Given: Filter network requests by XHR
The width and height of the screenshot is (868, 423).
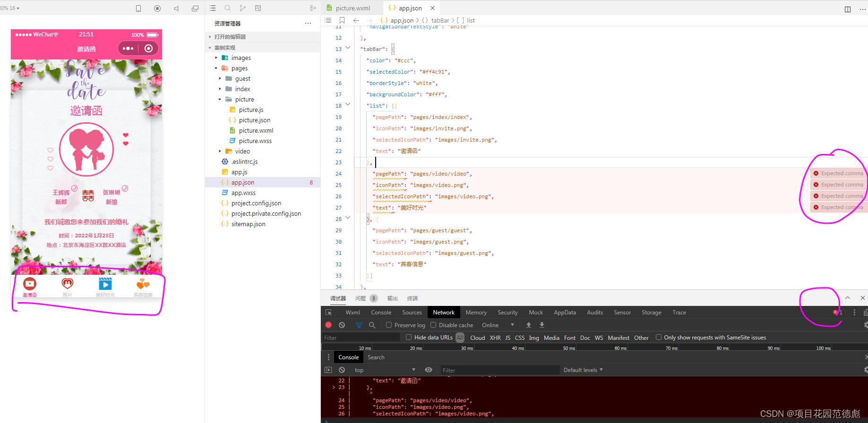Looking at the screenshot, I should click(x=495, y=338).
